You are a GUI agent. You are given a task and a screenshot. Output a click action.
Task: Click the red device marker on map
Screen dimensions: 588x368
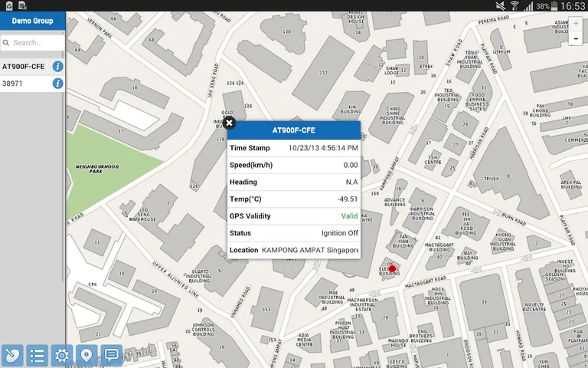[392, 269]
